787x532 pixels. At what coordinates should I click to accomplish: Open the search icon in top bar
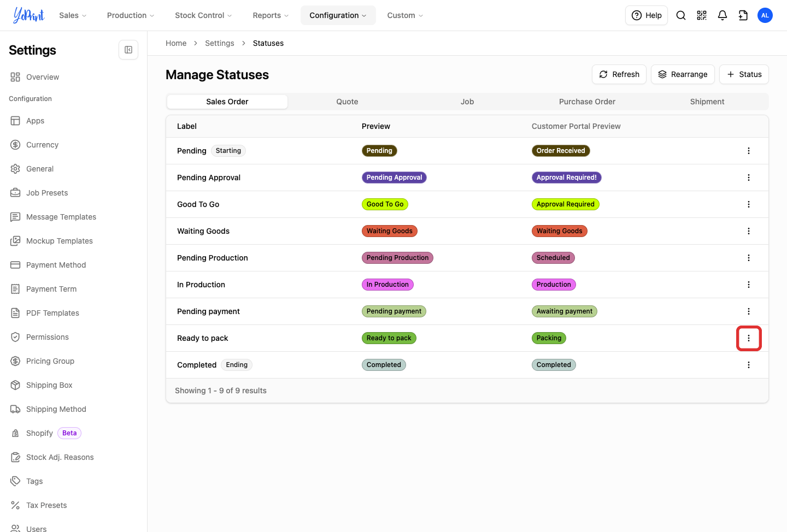click(681, 15)
